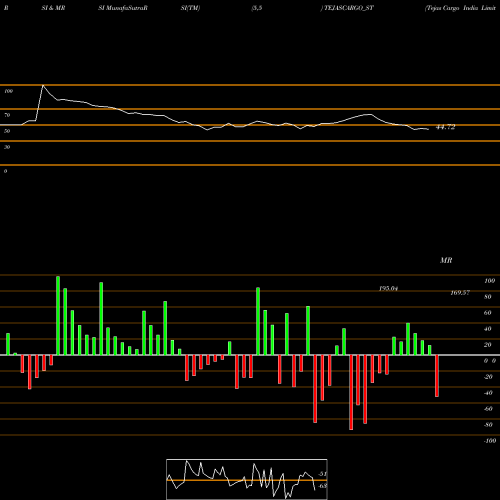
Task: Open the mini oscillator thumbnail chart
Action: [x=247, y=479]
